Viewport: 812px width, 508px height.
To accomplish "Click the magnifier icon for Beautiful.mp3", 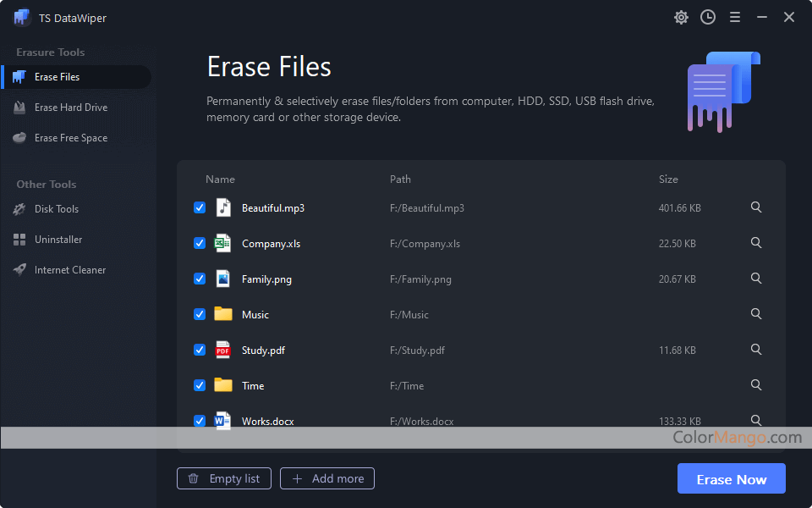I will [x=756, y=207].
